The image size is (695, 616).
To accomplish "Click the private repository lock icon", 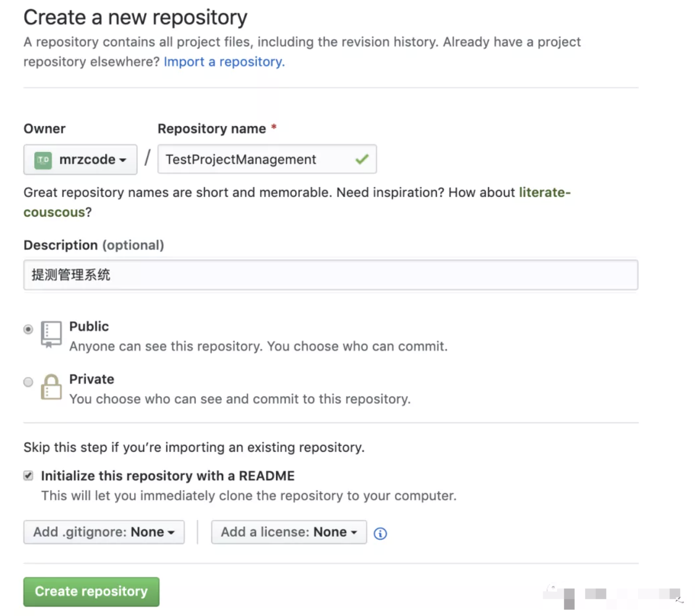I will (x=51, y=387).
